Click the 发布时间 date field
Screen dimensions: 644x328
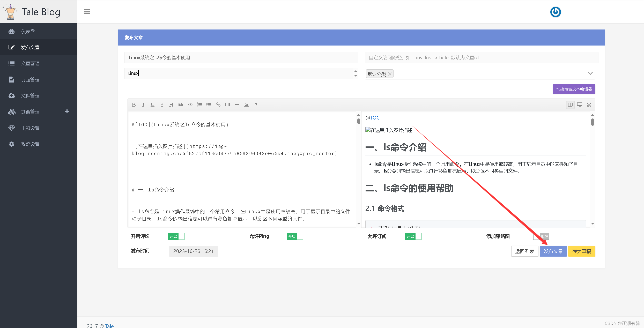[193, 251]
